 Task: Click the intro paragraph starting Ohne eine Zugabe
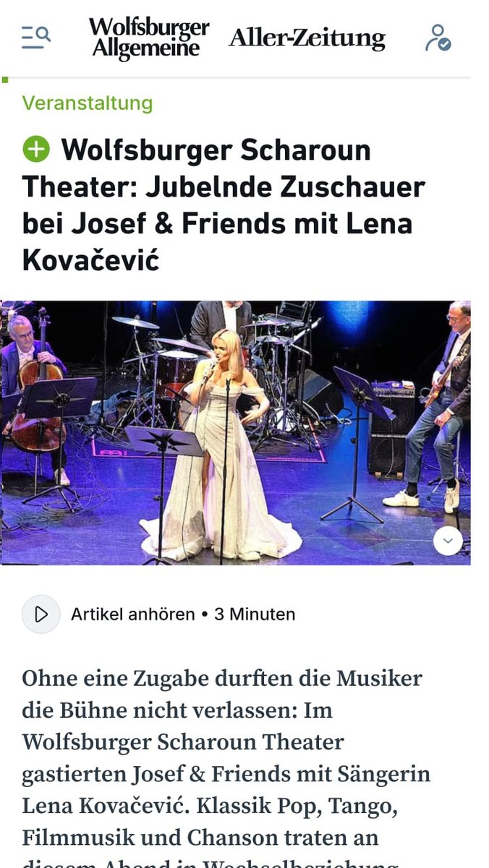pos(226,766)
